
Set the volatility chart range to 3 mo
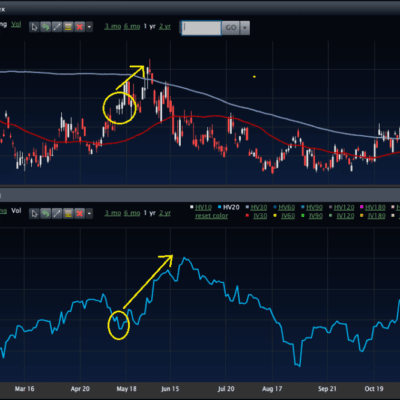(113, 213)
